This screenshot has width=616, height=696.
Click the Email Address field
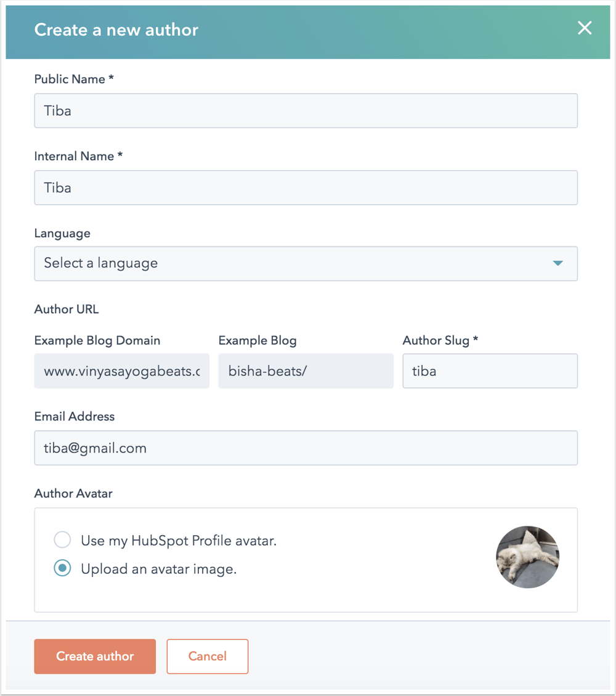click(306, 448)
